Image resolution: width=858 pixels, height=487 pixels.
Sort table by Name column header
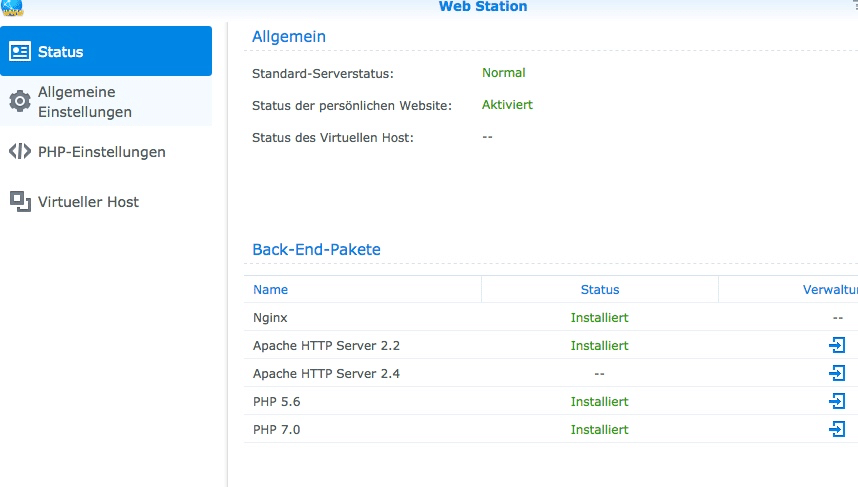coord(271,290)
